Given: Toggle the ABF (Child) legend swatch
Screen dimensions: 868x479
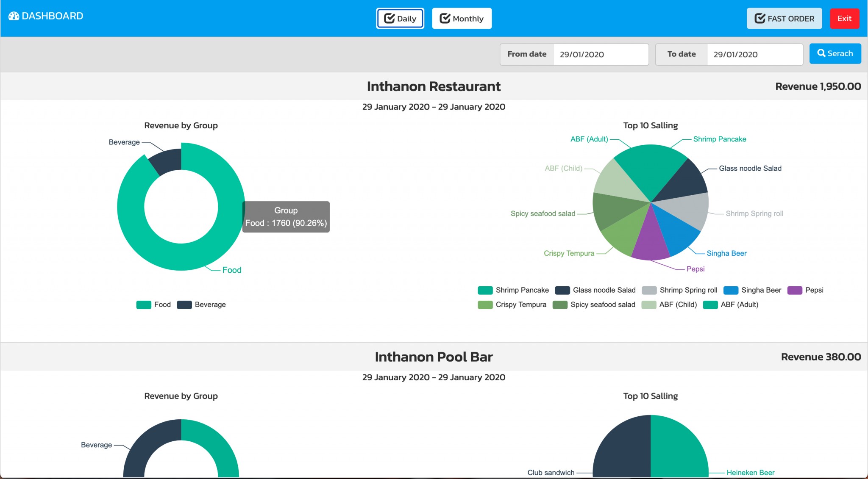Looking at the screenshot, I should (x=649, y=305).
